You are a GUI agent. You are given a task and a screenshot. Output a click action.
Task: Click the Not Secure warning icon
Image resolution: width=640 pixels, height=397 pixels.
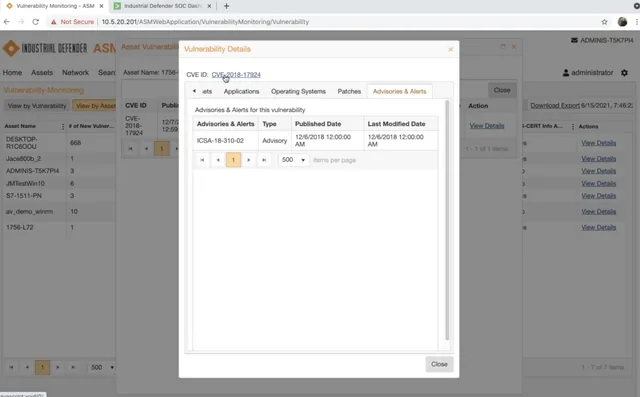pos(53,22)
